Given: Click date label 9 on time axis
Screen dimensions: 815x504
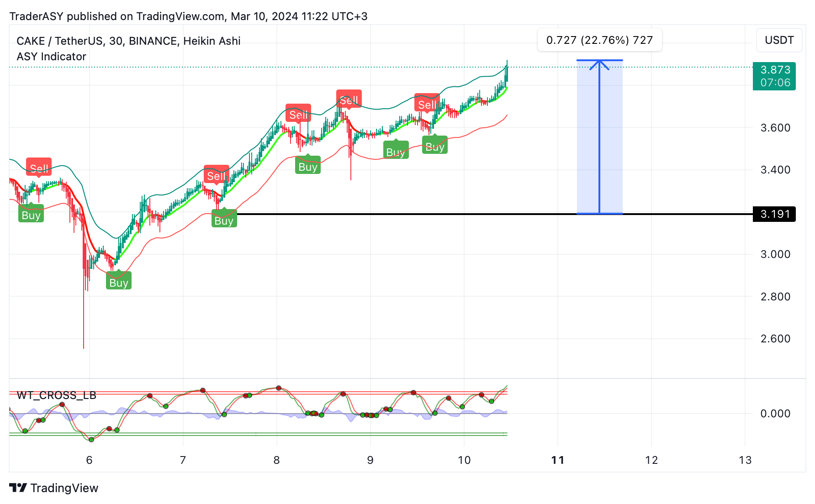Looking at the screenshot, I should [370, 460].
